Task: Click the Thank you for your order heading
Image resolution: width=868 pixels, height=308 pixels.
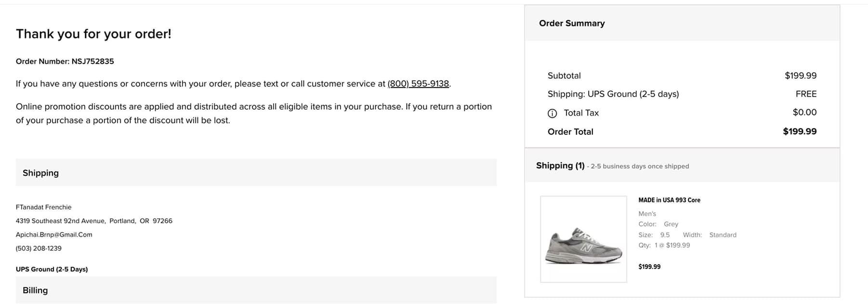Action: 93,34
